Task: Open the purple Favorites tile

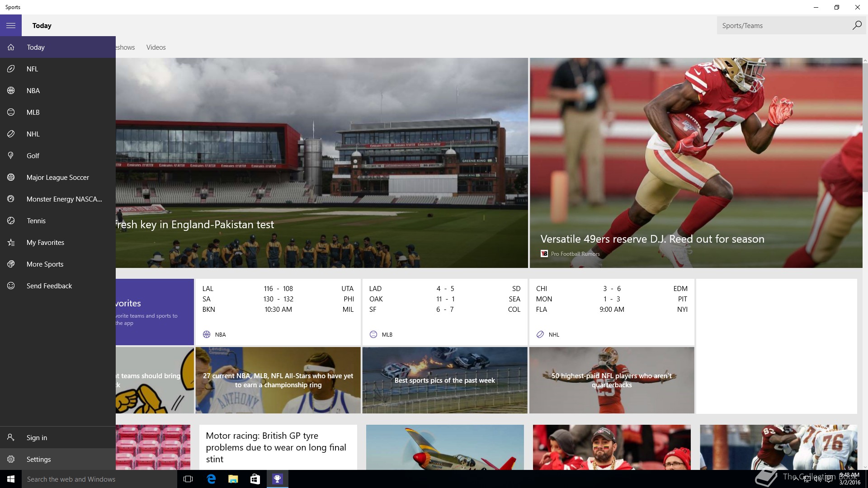Action: point(155,312)
